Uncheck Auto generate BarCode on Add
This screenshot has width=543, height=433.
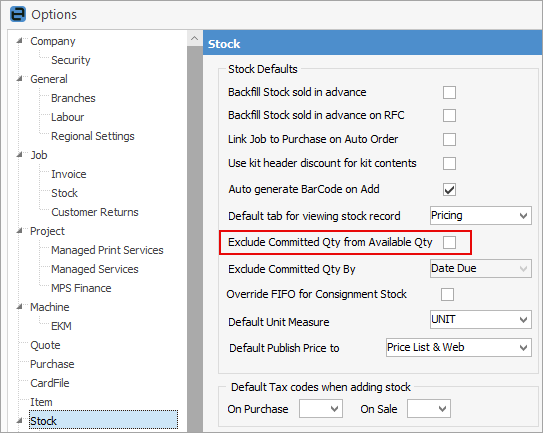point(449,189)
